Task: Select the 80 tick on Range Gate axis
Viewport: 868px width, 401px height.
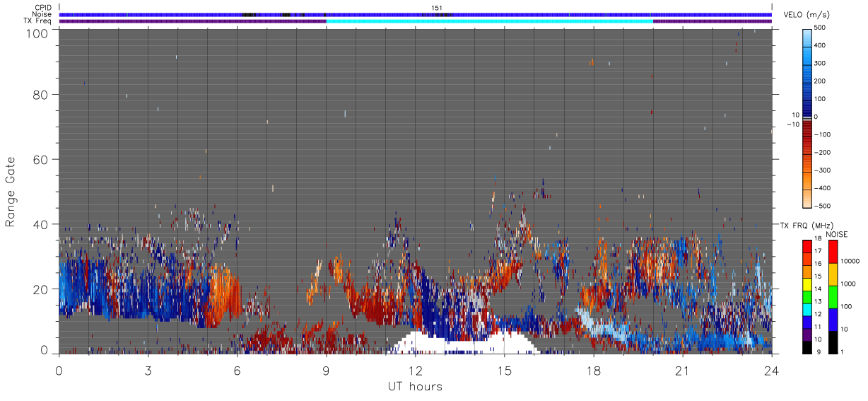Action: click(x=41, y=94)
